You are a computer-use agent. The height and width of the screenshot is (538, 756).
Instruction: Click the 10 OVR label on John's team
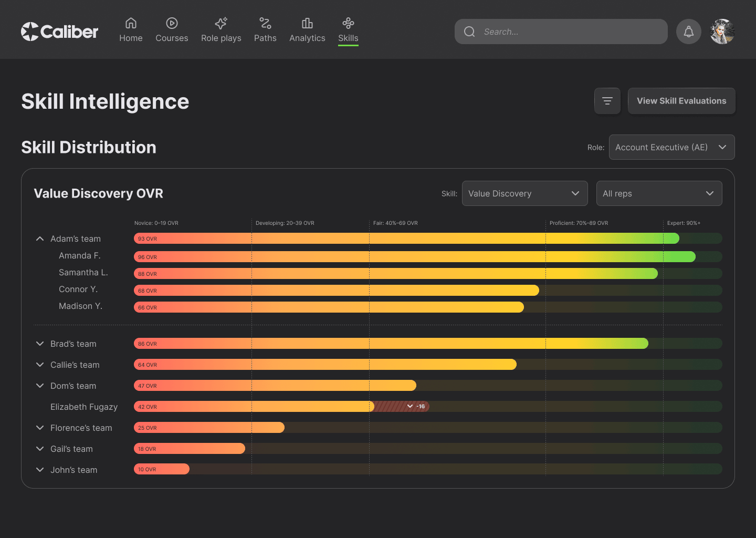[x=147, y=469]
